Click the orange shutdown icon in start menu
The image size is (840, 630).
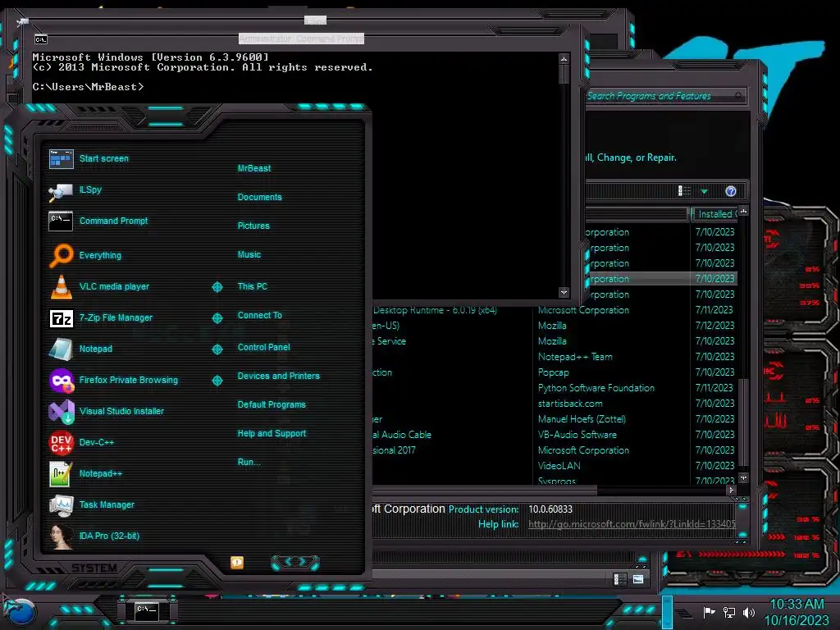pyautogui.click(x=237, y=562)
